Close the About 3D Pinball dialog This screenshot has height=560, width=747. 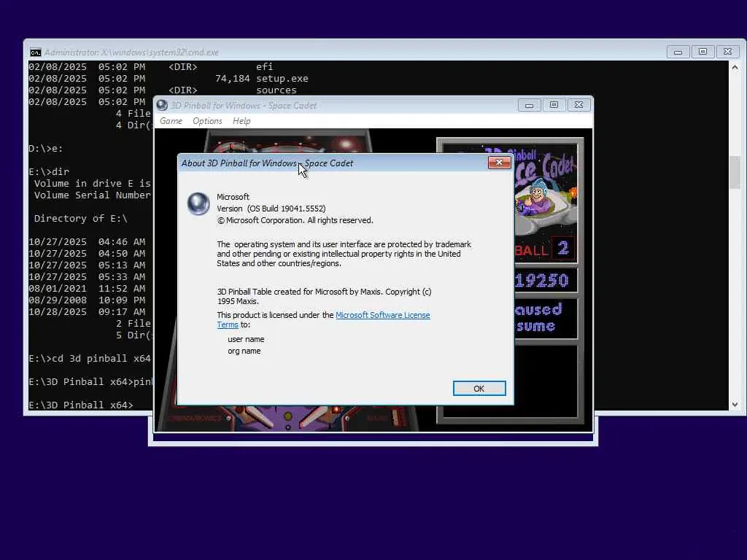[499, 163]
